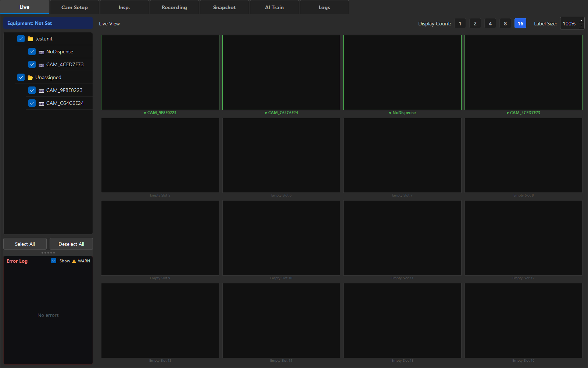This screenshot has width=588, height=368.
Task: Uncheck the NoDispense camera checkbox
Action: click(x=32, y=52)
